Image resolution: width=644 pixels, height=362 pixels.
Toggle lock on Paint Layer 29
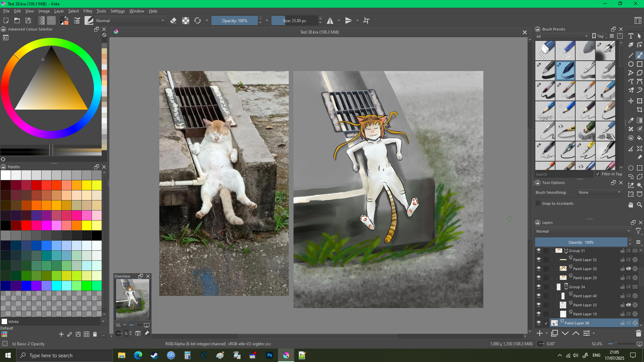[x=622, y=278]
